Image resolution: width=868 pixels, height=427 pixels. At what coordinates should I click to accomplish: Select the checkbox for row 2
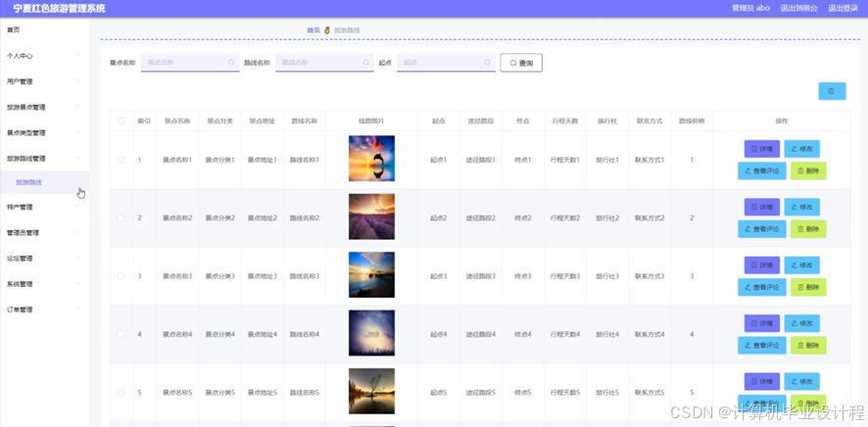[121, 218]
